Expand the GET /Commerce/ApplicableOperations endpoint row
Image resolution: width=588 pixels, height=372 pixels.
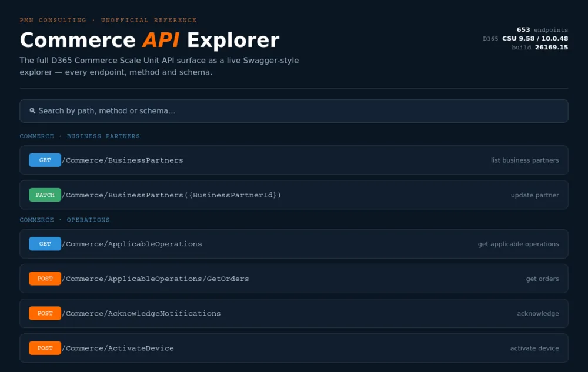coord(293,244)
